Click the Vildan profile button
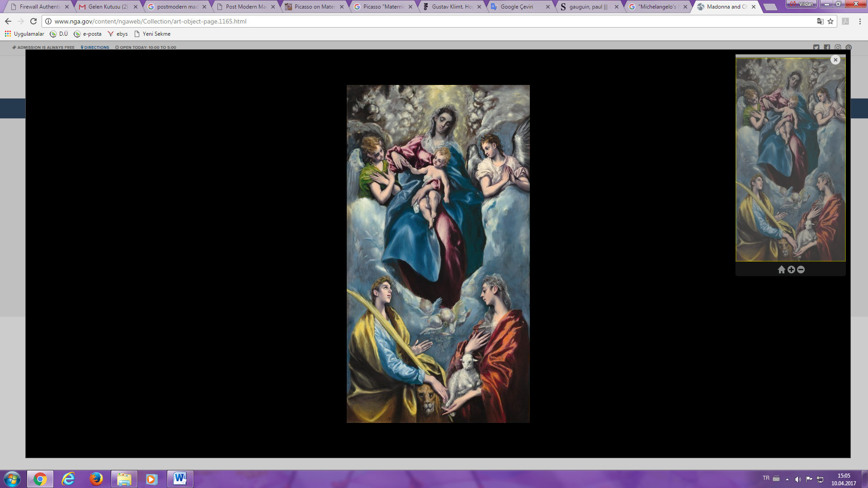This screenshot has width=868, height=488. 801,4
